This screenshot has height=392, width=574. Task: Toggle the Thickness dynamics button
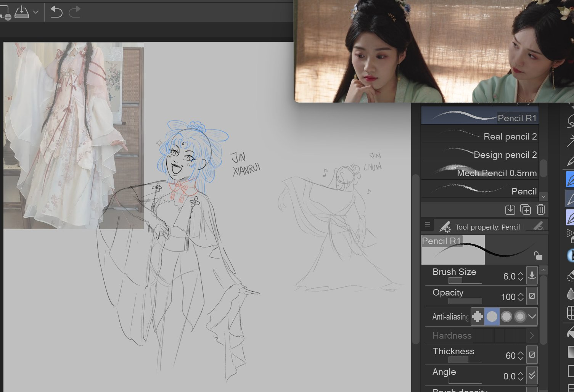532,355
